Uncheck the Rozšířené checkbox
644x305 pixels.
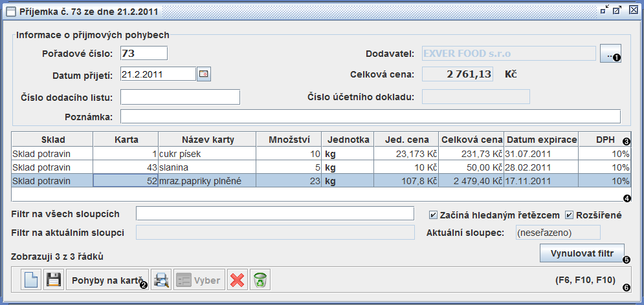pos(570,215)
